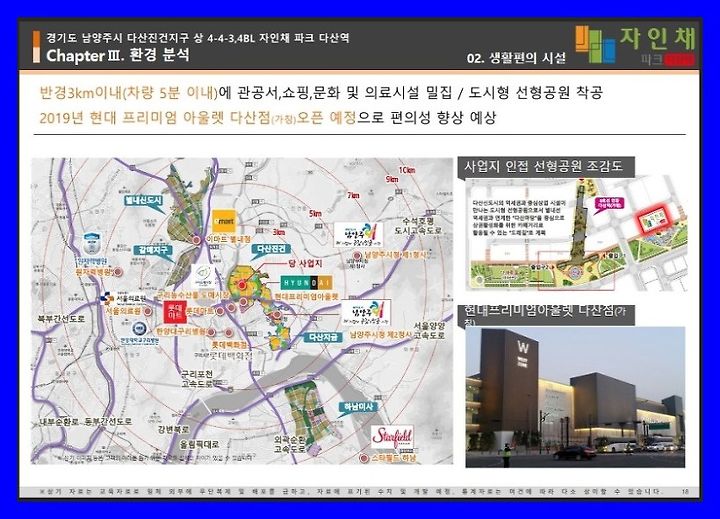Select the '강변북로' road name

coord(174,430)
